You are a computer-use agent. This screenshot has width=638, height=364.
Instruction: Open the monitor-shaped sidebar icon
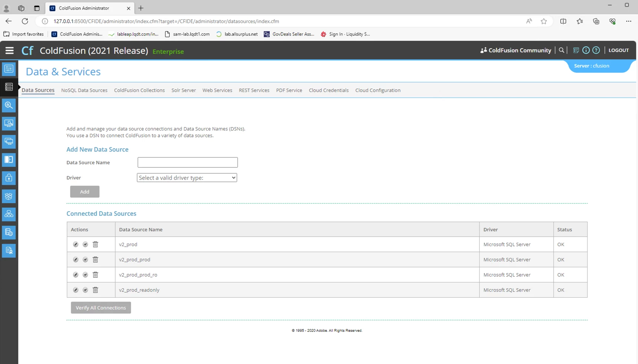[9, 141]
